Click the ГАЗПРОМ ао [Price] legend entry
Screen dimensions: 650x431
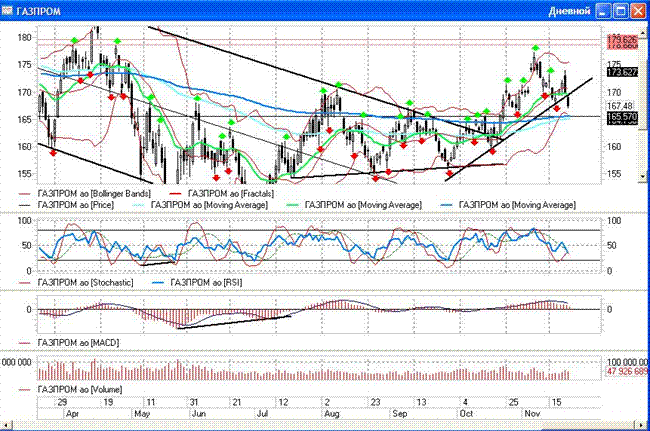pos(66,205)
